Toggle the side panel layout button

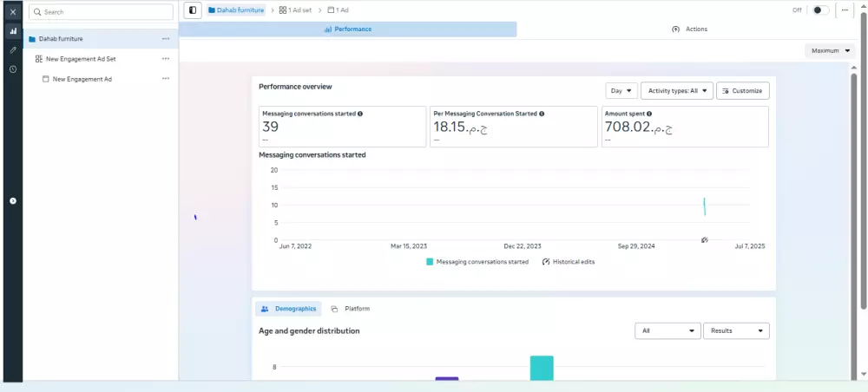click(193, 10)
